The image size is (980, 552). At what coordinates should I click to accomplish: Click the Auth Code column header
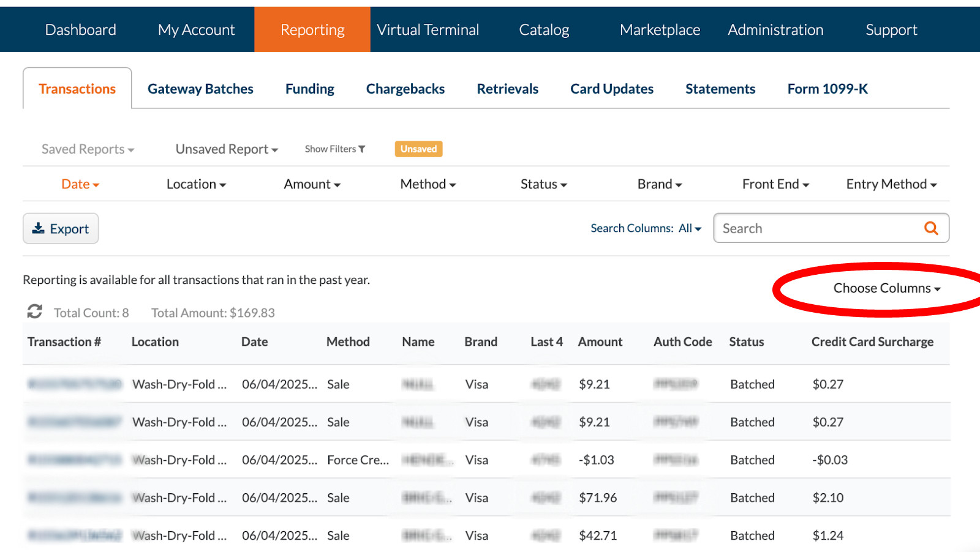[x=683, y=341]
